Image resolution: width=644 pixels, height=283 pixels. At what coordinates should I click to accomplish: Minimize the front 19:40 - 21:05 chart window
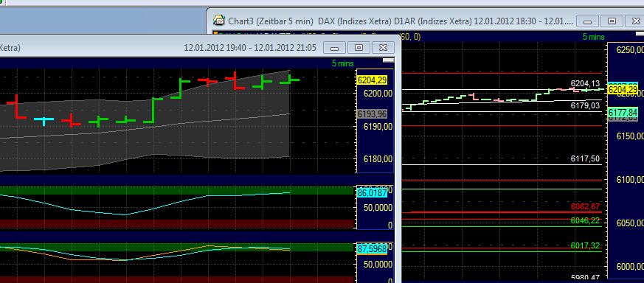pyautogui.click(x=335, y=48)
